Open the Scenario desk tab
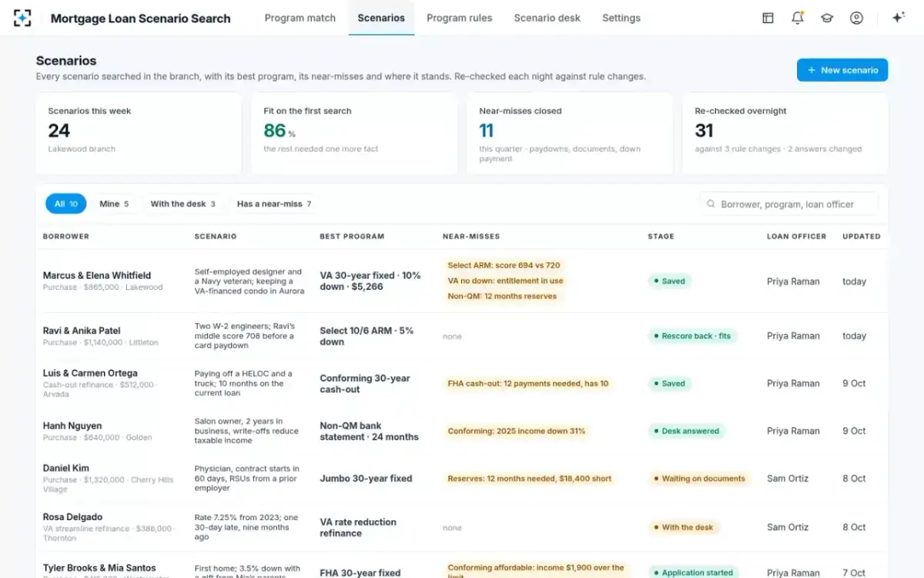Viewport: 924px width, 578px height. tap(547, 18)
